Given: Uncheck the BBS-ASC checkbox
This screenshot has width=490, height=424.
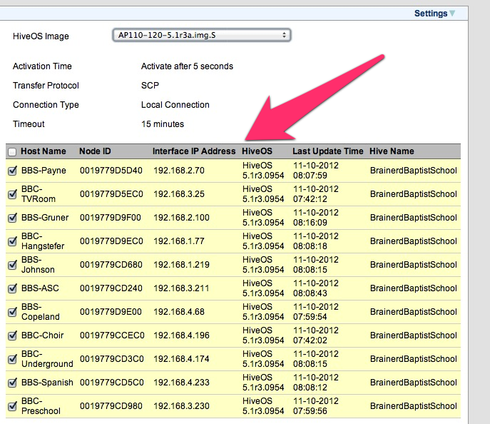Looking at the screenshot, I should [x=12, y=288].
